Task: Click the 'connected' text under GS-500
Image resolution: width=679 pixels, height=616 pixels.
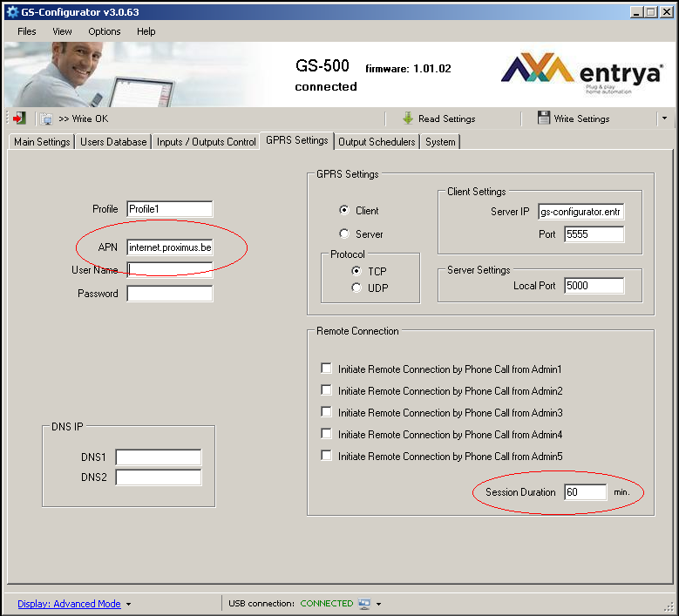Action: pyautogui.click(x=326, y=86)
